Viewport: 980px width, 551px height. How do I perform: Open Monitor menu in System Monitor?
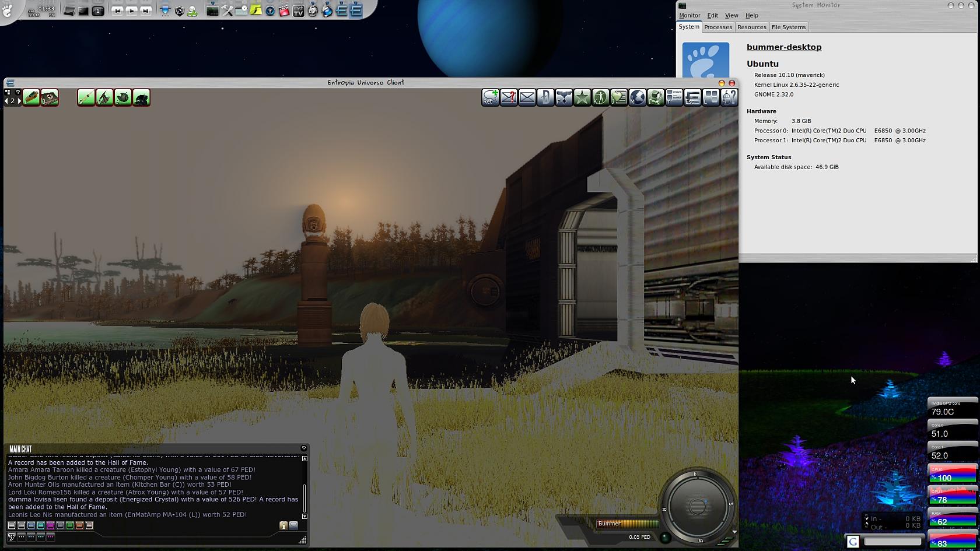(x=689, y=16)
